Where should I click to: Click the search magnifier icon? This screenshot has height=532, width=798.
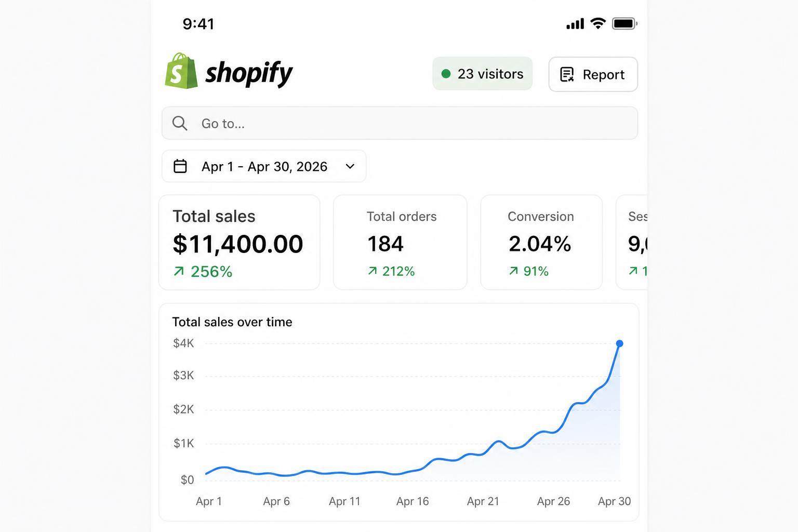[x=180, y=123]
